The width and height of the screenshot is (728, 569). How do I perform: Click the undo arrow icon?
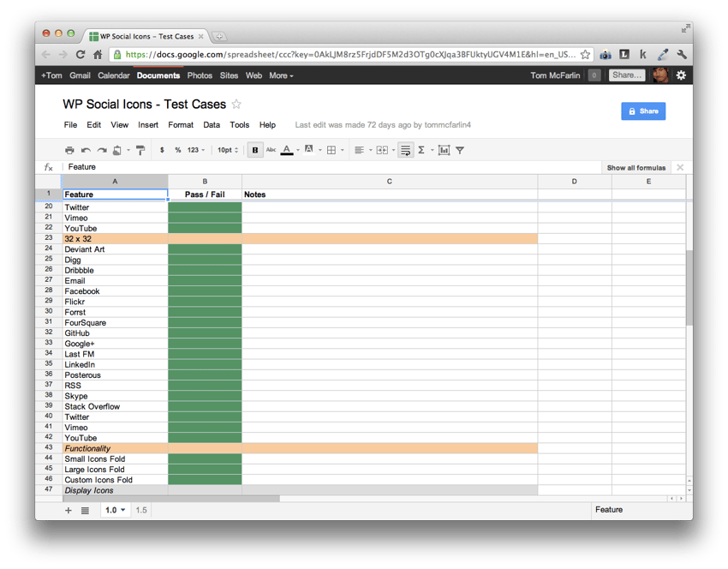(x=86, y=150)
